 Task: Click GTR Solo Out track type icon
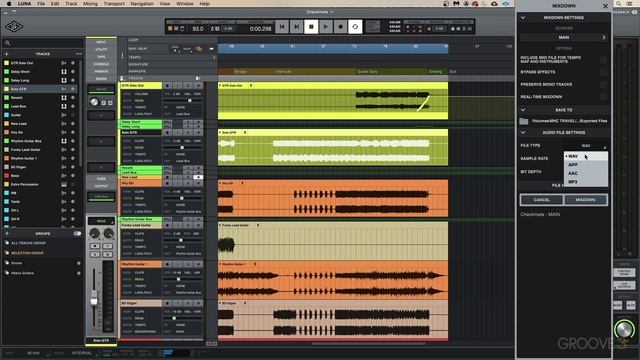tap(64, 63)
